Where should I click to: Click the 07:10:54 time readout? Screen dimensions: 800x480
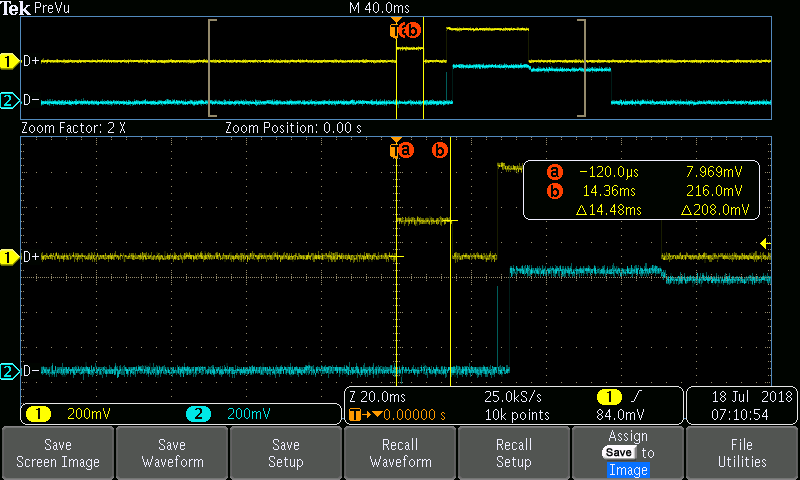point(740,415)
